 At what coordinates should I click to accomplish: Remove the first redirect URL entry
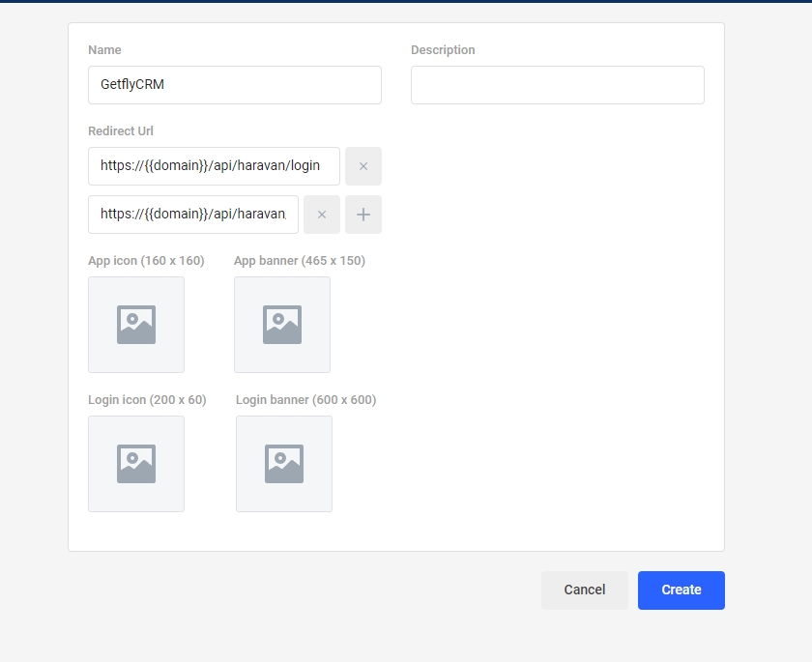click(363, 166)
